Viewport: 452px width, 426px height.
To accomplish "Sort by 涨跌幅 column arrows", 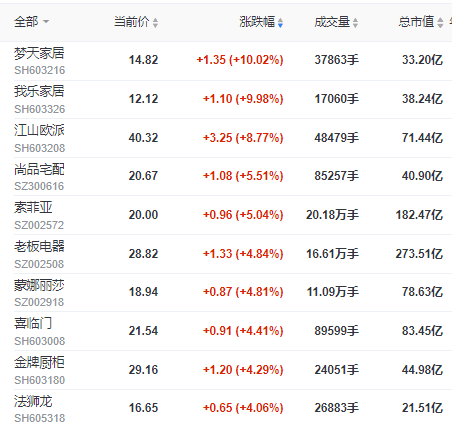I will (x=280, y=23).
